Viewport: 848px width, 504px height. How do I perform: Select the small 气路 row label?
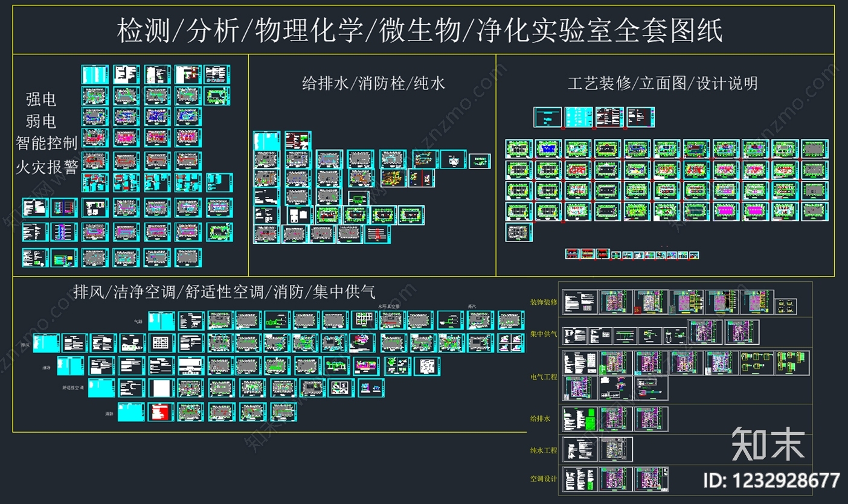coord(138,321)
